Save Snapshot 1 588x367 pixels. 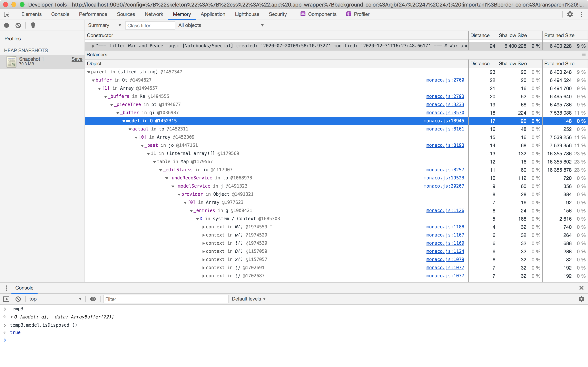coord(77,59)
